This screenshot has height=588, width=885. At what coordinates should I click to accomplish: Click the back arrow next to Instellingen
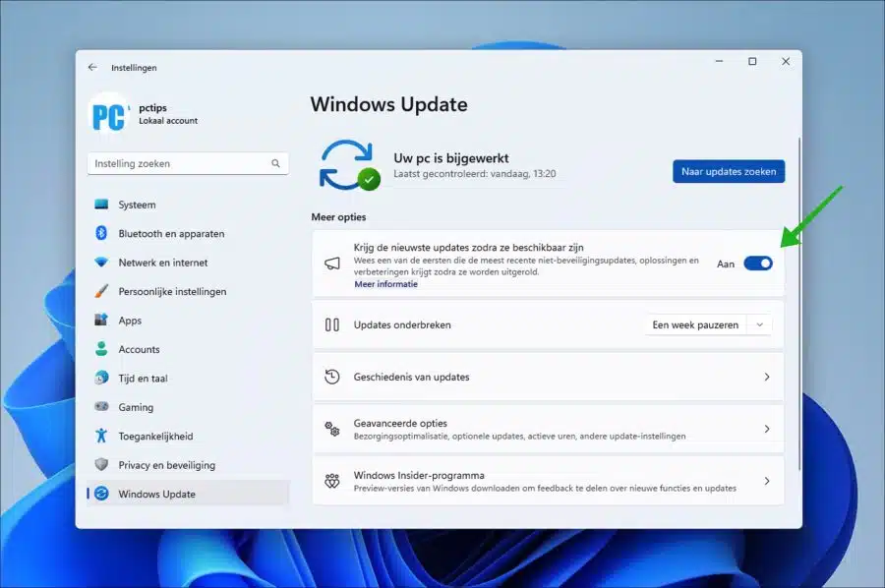click(x=92, y=67)
